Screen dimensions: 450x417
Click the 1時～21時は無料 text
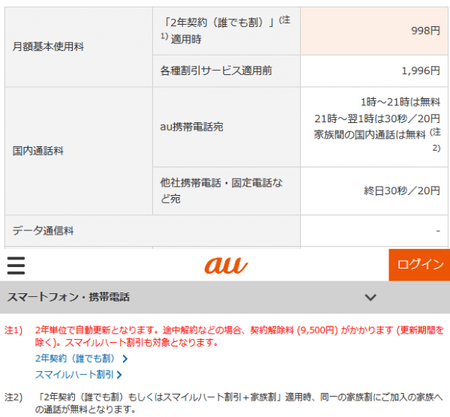click(x=400, y=102)
